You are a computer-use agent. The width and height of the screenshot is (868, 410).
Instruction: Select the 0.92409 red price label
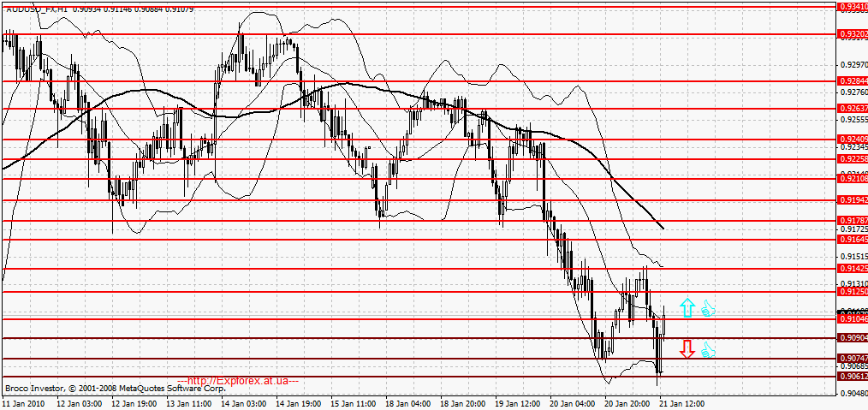853,139
